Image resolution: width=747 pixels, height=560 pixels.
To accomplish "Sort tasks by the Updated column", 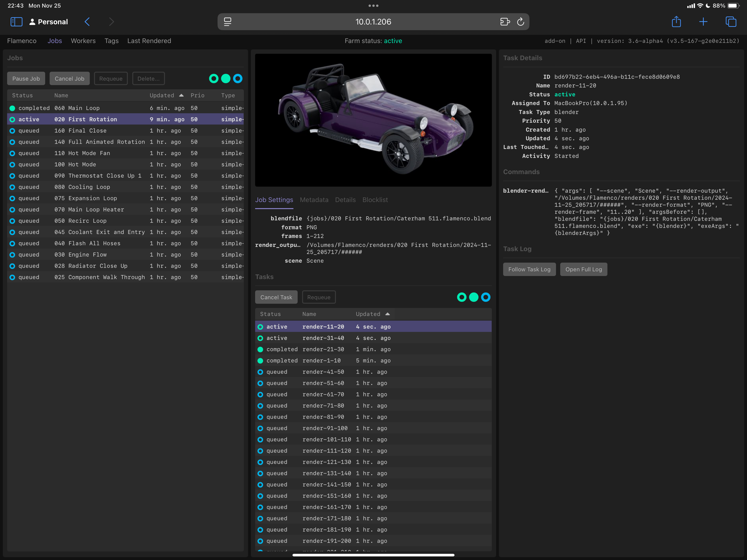I will pos(373,314).
